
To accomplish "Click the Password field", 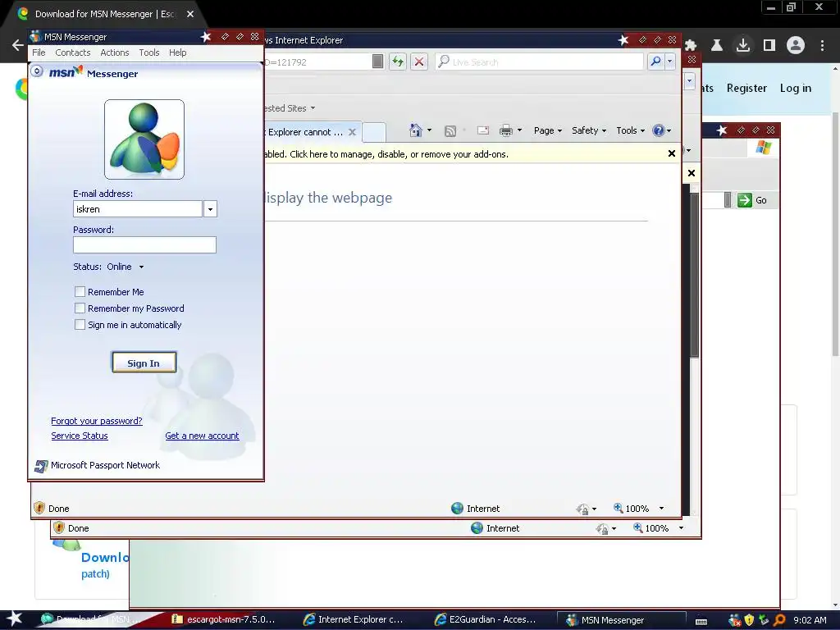I will point(144,244).
